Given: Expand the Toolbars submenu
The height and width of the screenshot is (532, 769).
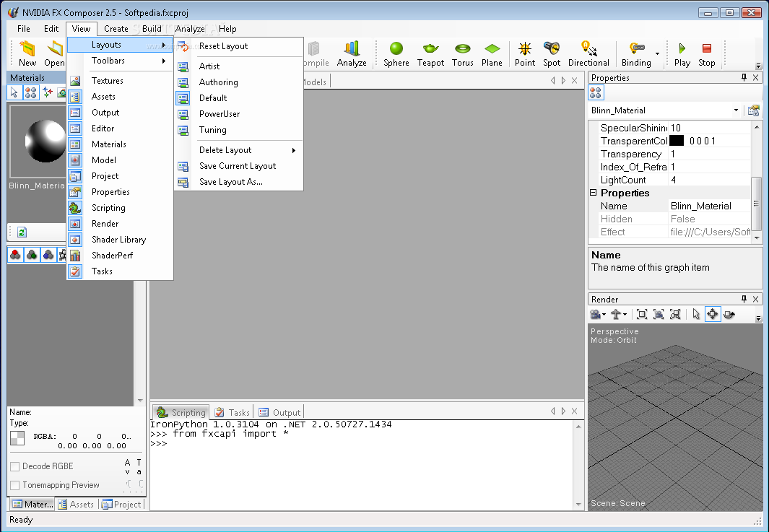Looking at the screenshot, I should [x=120, y=61].
